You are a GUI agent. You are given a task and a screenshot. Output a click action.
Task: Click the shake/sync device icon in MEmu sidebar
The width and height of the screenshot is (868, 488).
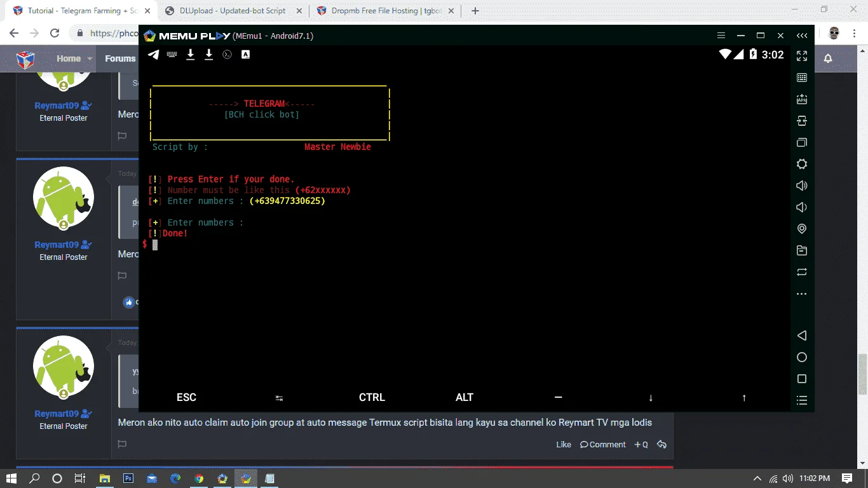click(x=802, y=121)
